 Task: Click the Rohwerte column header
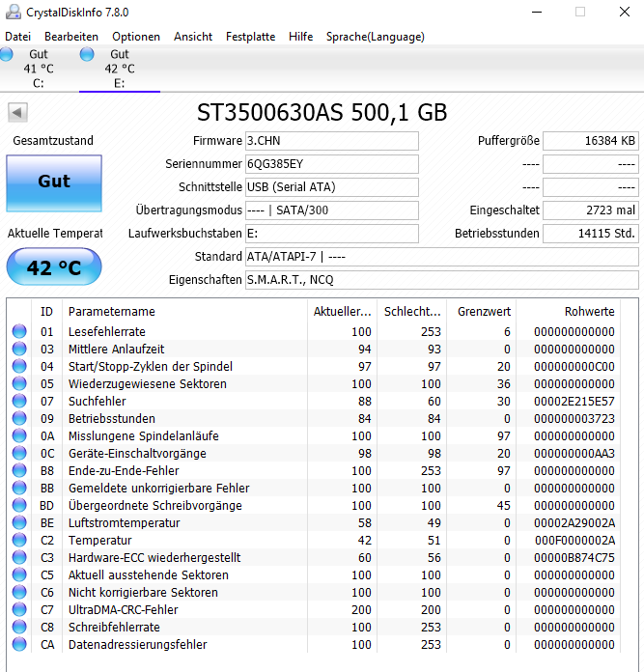568,312
